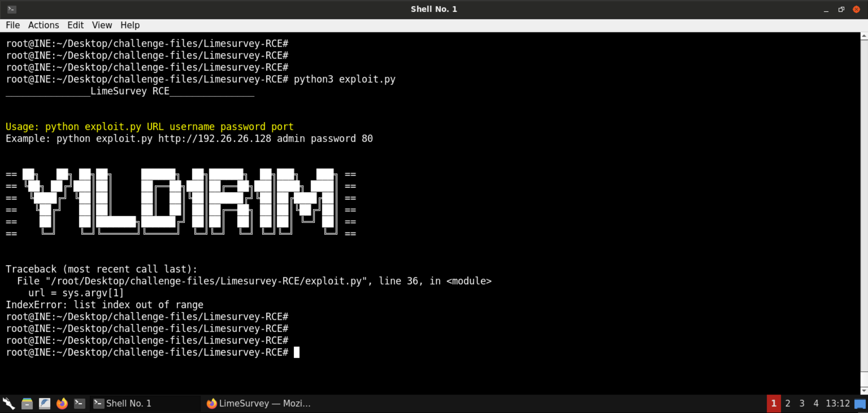
Task: Click the clock showing 13:12
Action: coord(837,404)
